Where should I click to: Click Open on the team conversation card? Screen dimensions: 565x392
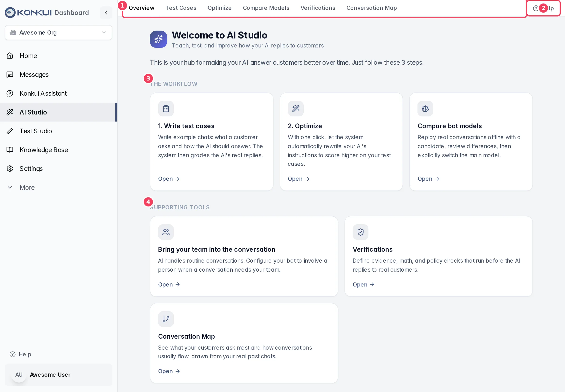pyautogui.click(x=169, y=285)
